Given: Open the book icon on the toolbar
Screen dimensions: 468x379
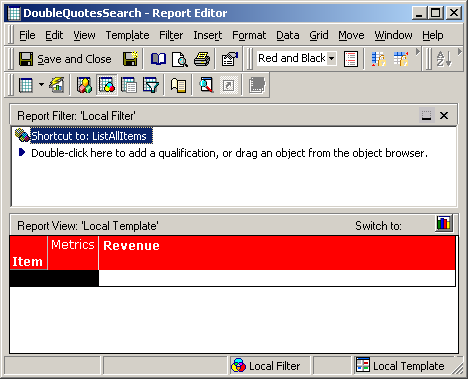Looking at the screenshot, I should click(x=158, y=59).
